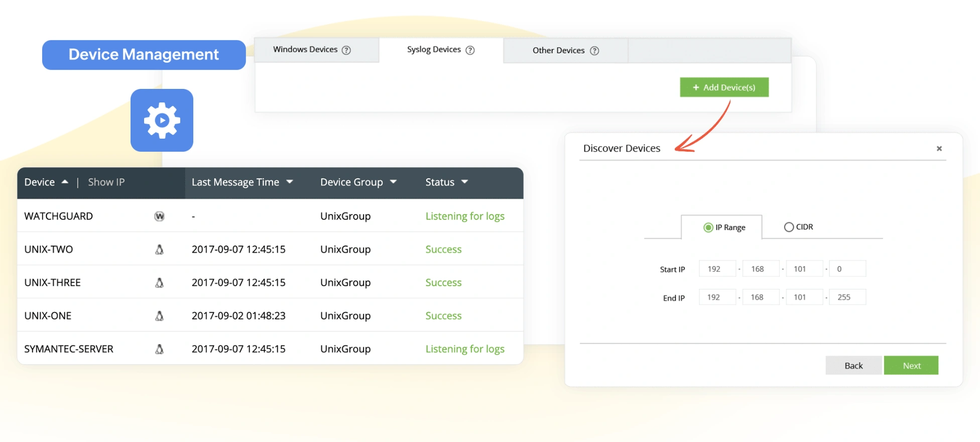Click SYMANTEC-SERVER Listening for logs status
Screen dimensions: 980x442
coord(465,349)
